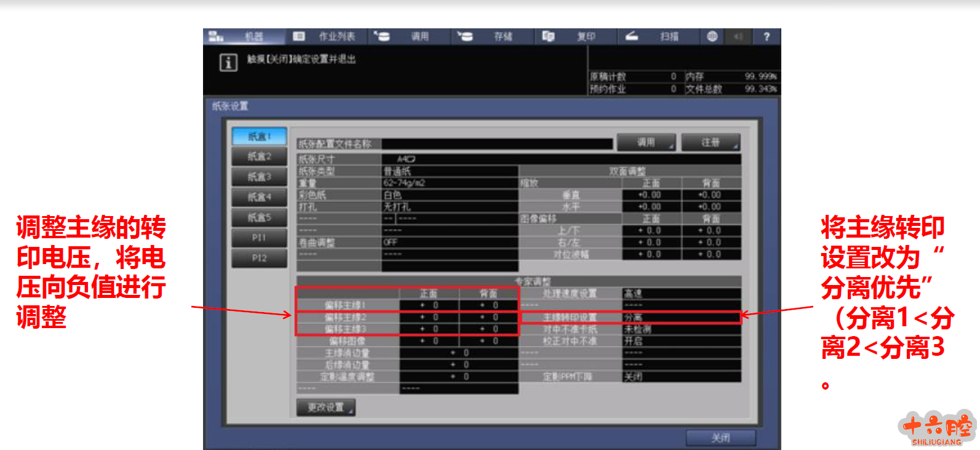Click the 主缘转印设置 value field 分离

(x=680, y=318)
